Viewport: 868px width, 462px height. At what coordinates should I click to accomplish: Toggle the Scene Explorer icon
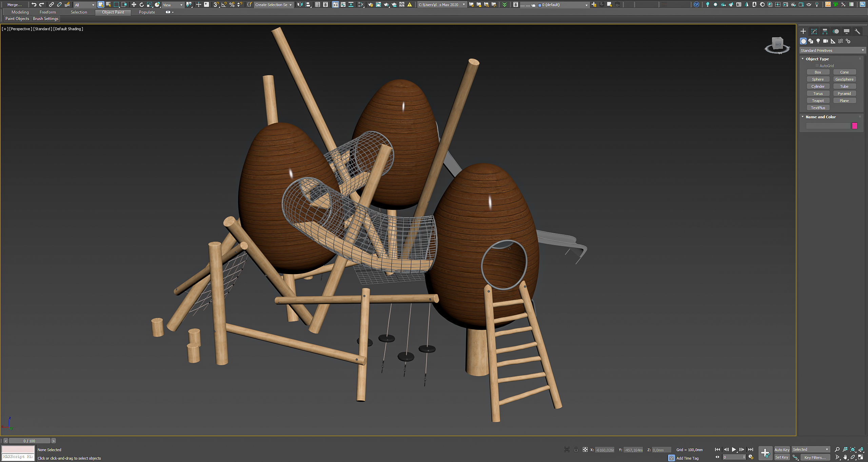[318, 4]
